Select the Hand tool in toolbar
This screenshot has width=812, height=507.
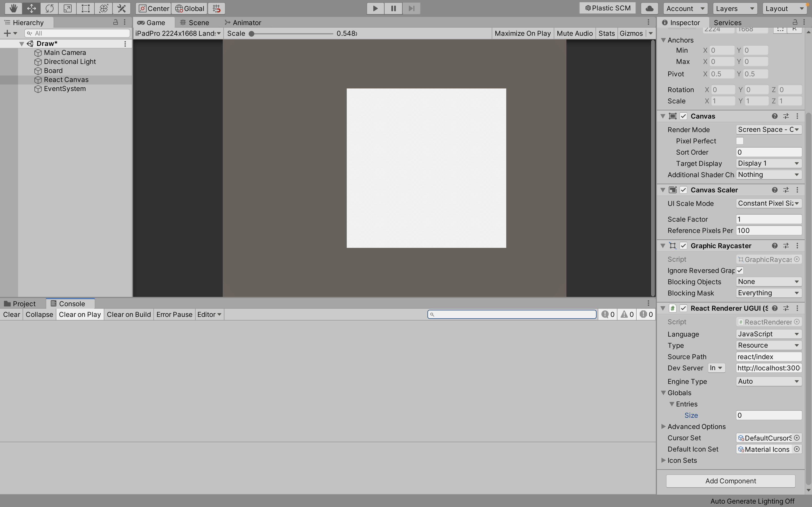coord(13,8)
